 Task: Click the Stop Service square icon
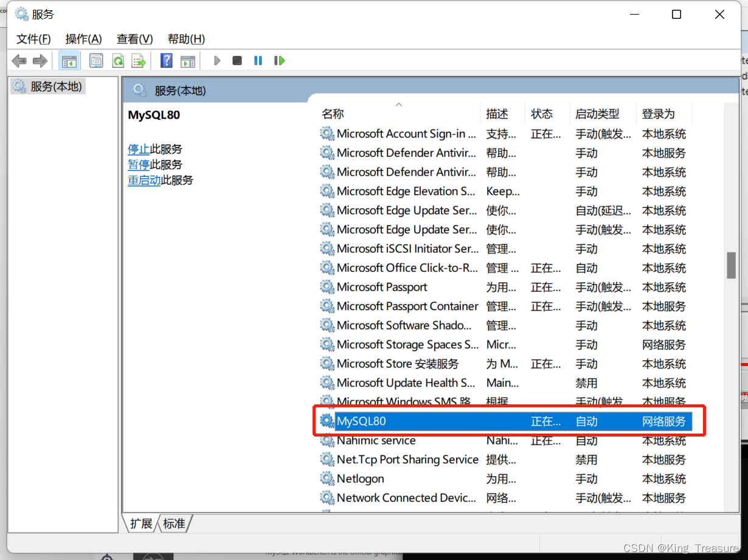237,61
